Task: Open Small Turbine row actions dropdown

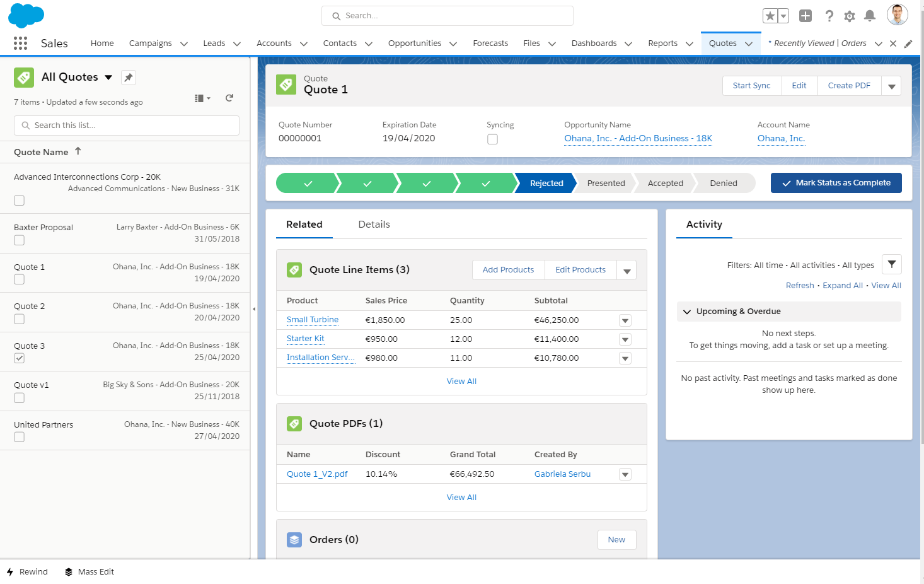Action: click(x=625, y=320)
